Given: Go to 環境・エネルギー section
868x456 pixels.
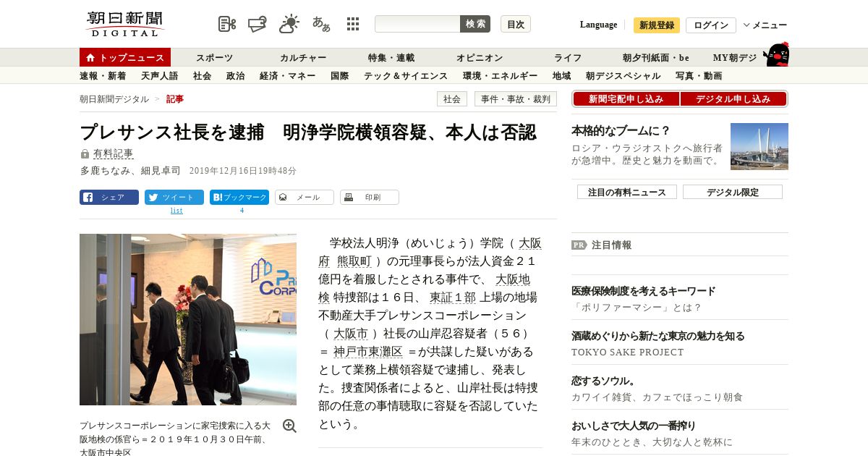Looking at the screenshot, I should tap(500, 75).
